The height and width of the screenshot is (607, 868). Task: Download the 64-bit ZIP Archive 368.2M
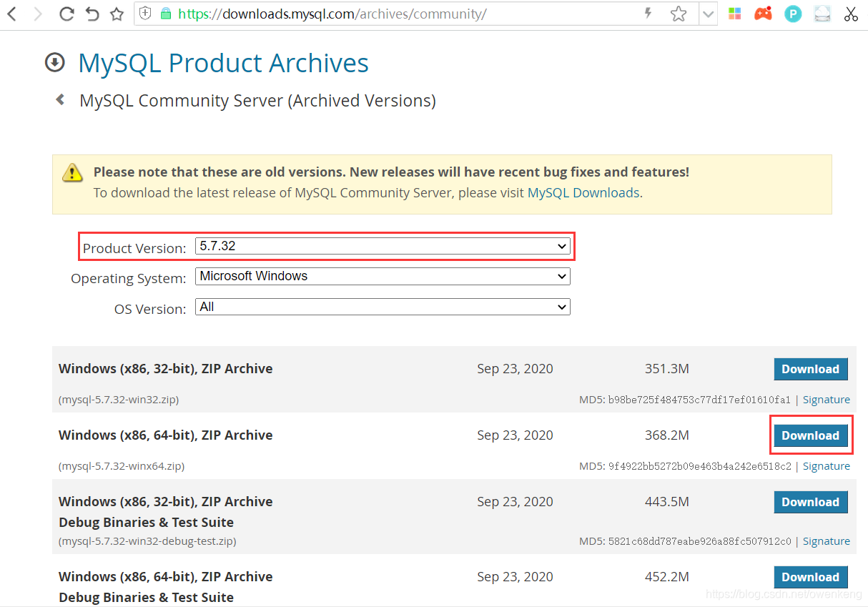811,435
